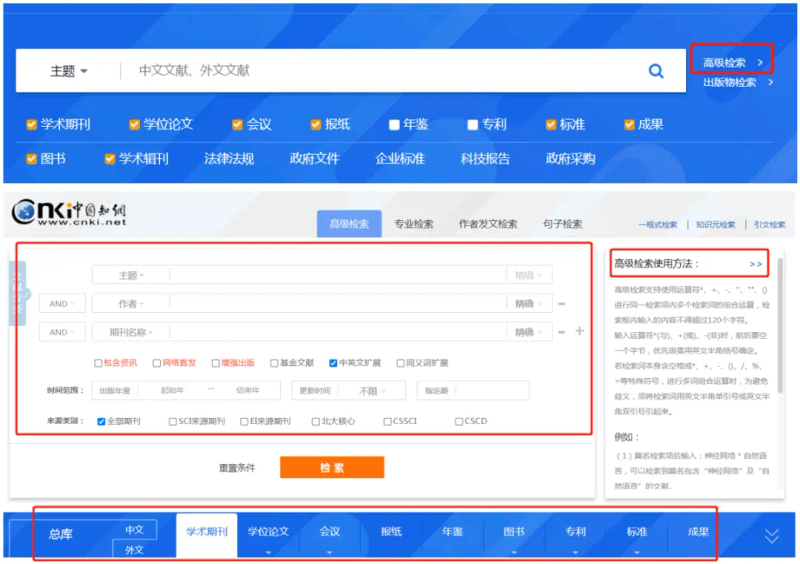Open 主题 dropdown in top search bar
The image size is (800, 564).
click(68, 71)
